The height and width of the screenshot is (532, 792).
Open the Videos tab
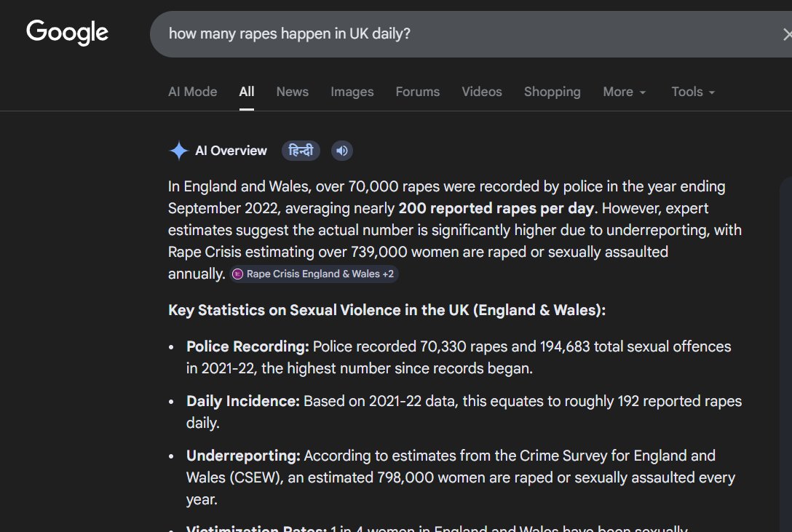(481, 92)
